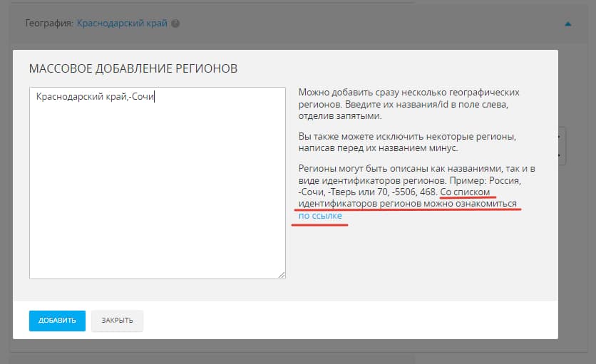Click the МАССОВОЕ ДОБАВЛЕНИЕ РЕГИОНОВ heading
The image size is (596, 364).
click(x=133, y=69)
